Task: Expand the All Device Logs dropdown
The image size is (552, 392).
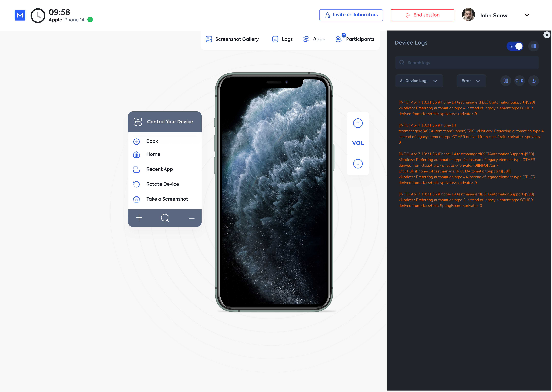Action: pyautogui.click(x=419, y=81)
